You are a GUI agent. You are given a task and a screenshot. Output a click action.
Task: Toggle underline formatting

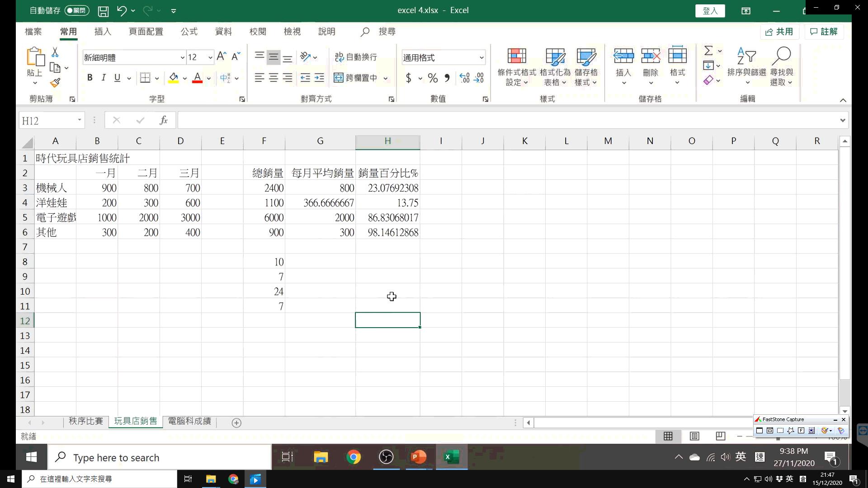(x=118, y=78)
